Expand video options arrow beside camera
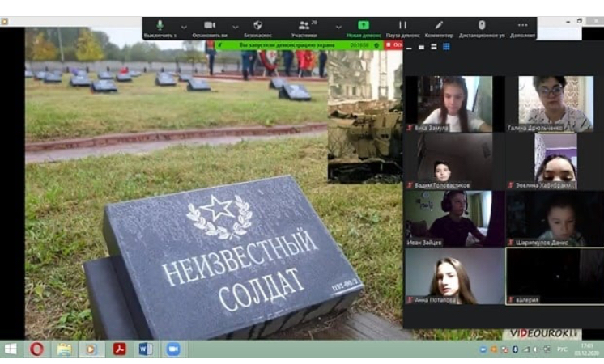Image resolution: width=604 pixels, height=364 pixels. [x=236, y=27]
